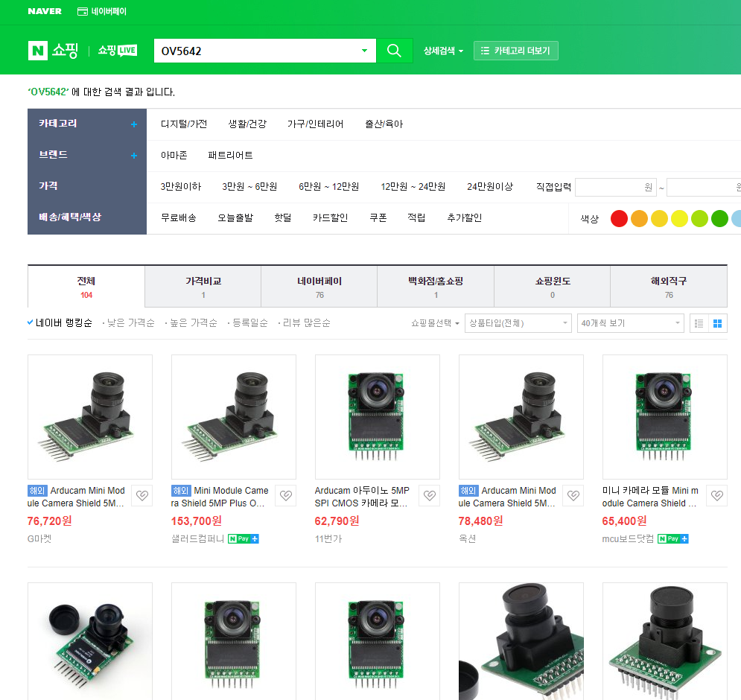Click the NAVER logo in top bar
The width and height of the screenshot is (741, 700).
pyautogui.click(x=45, y=11)
